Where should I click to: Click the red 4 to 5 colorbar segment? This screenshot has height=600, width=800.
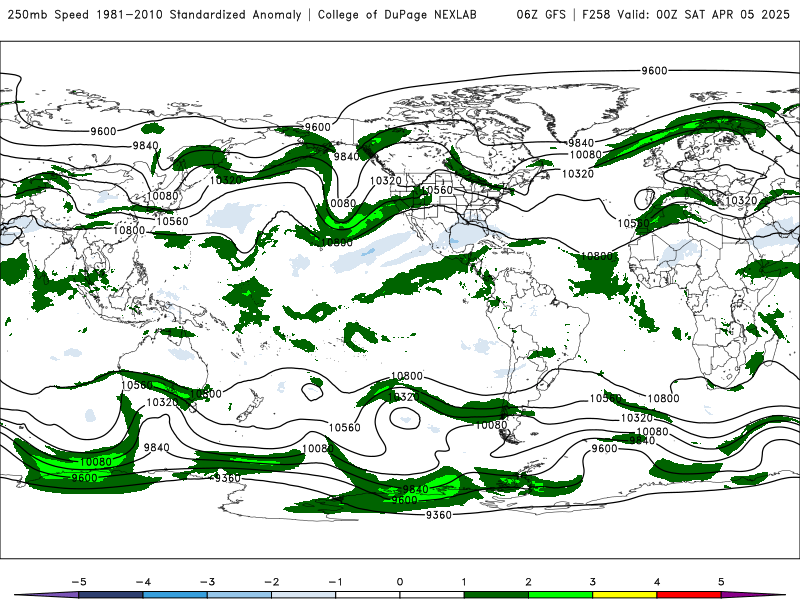coord(689,595)
